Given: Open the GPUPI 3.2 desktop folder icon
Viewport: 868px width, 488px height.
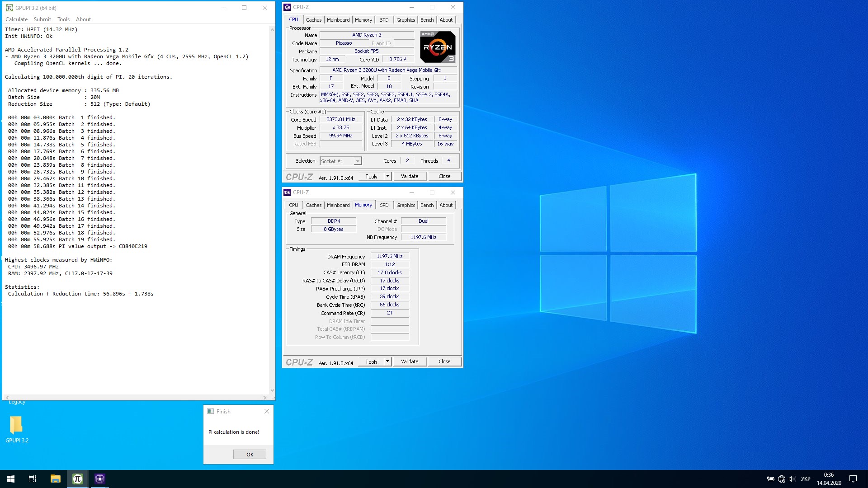Looking at the screenshot, I should (x=17, y=429).
